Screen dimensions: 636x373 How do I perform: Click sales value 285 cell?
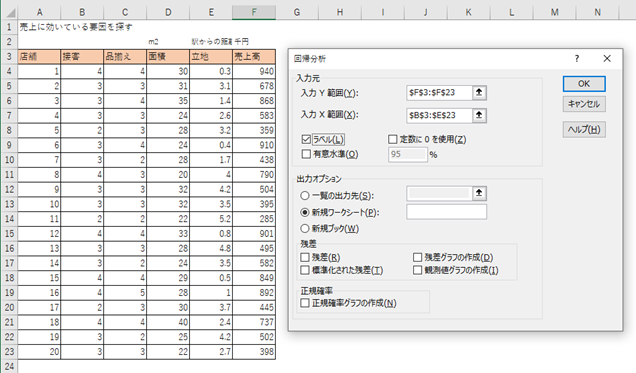(x=254, y=219)
